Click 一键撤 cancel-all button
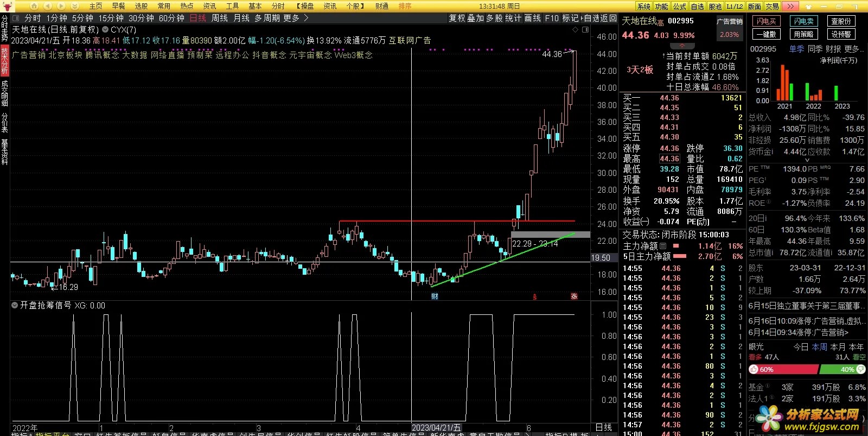 766,34
